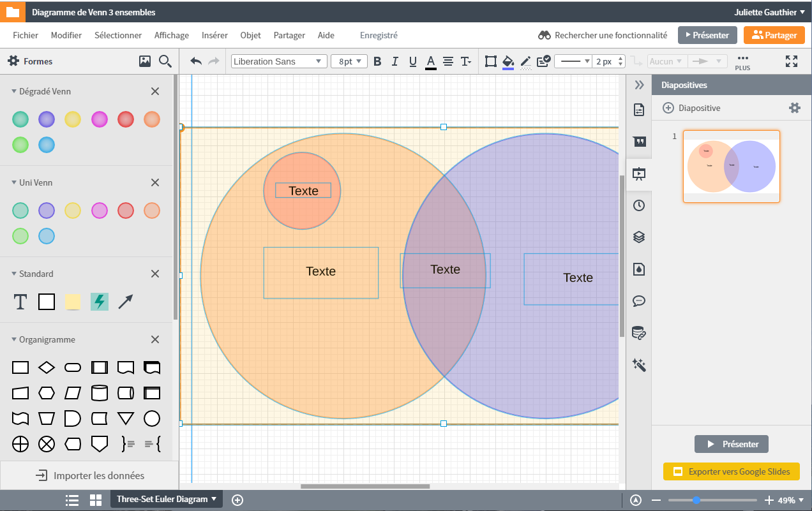Open the revision History panel
This screenshot has height=511, width=812.
coord(639,205)
